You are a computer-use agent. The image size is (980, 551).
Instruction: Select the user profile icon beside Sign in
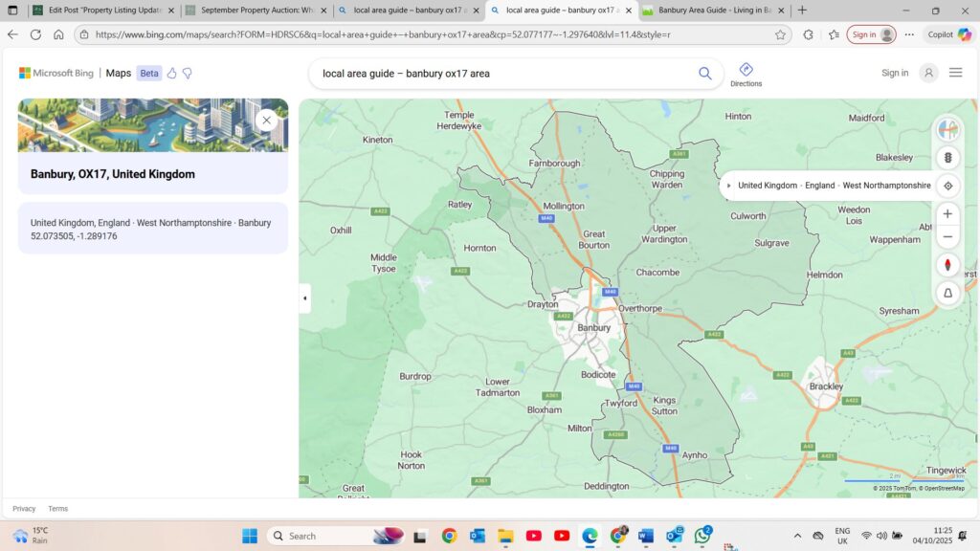tap(927, 72)
